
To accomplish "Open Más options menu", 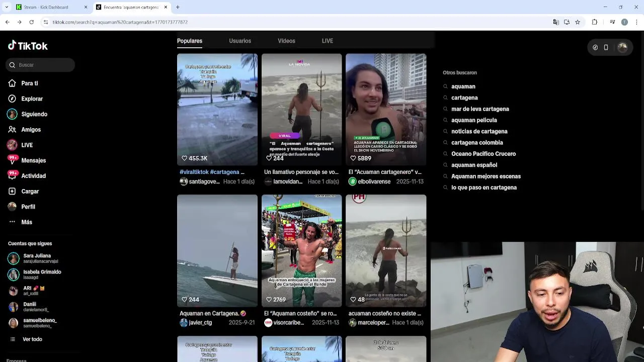I will click(21, 222).
